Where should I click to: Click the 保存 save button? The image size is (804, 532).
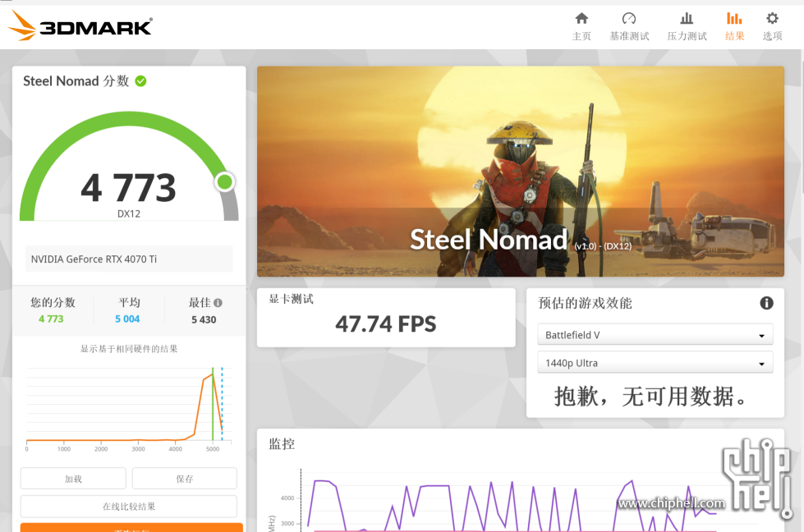pyautogui.click(x=185, y=479)
